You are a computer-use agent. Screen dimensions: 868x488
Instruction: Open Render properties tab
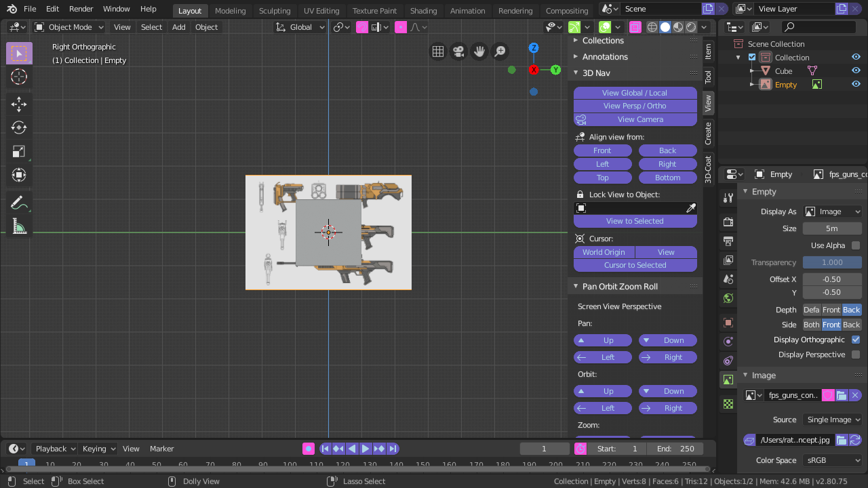[x=728, y=222]
